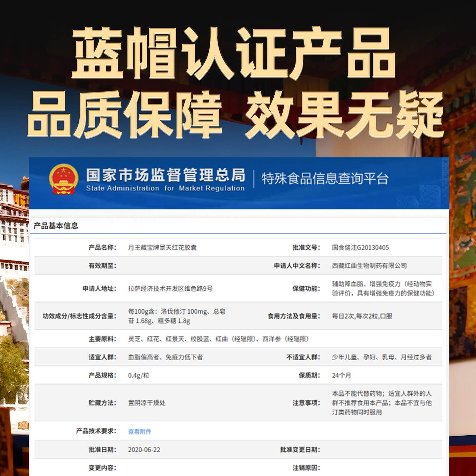Click applicant 西藏红曲生物制药有限公司
Viewport: 476px width, 476px height.
369,266
